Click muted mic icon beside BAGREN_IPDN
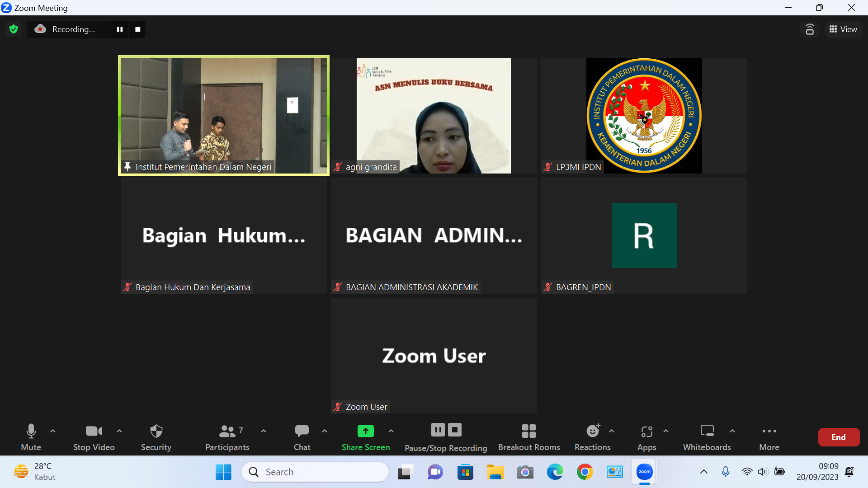 (x=548, y=287)
